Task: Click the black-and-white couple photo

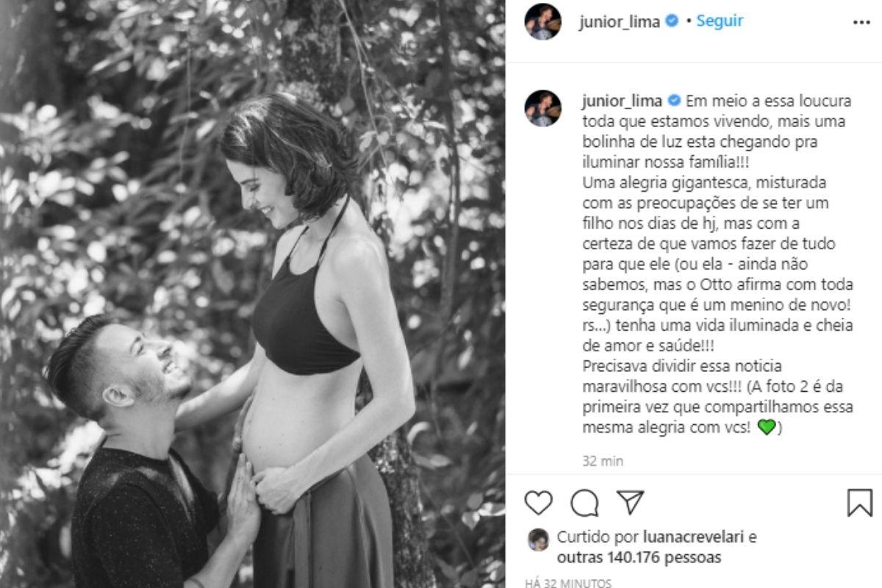Action: click(252, 294)
